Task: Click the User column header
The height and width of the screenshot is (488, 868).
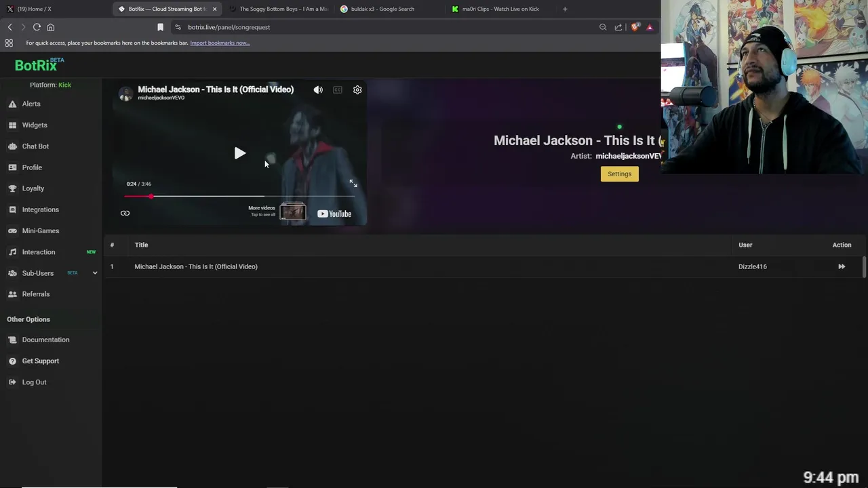Action: 745,245
